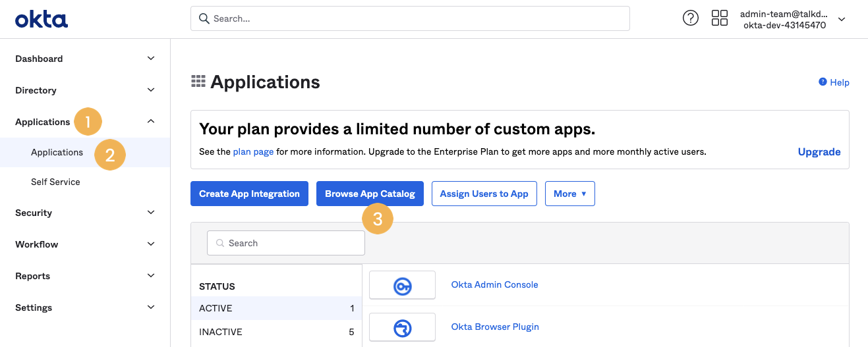The width and height of the screenshot is (868, 347).
Task: Select Reports in the sidebar
Action: pos(33,276)
